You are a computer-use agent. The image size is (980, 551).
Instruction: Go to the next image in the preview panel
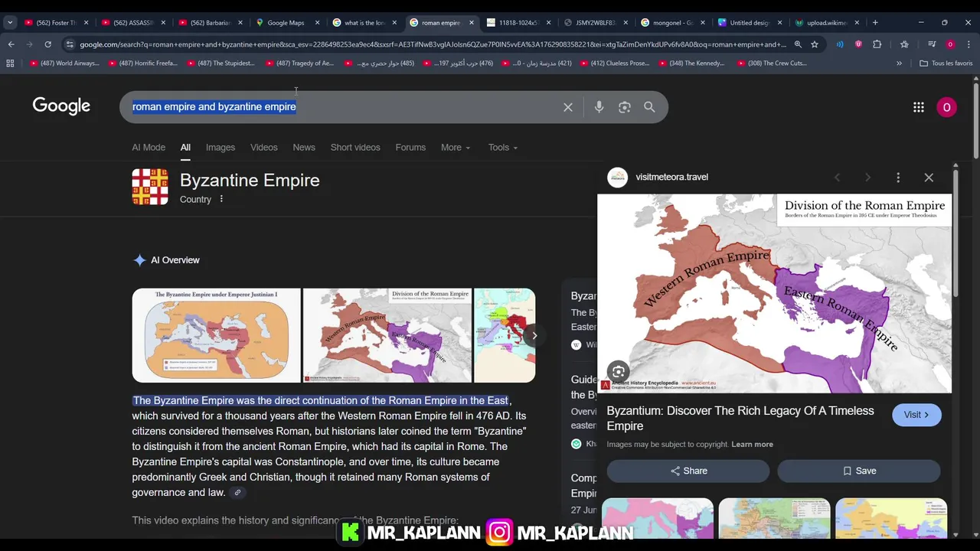tap(867, 178)
